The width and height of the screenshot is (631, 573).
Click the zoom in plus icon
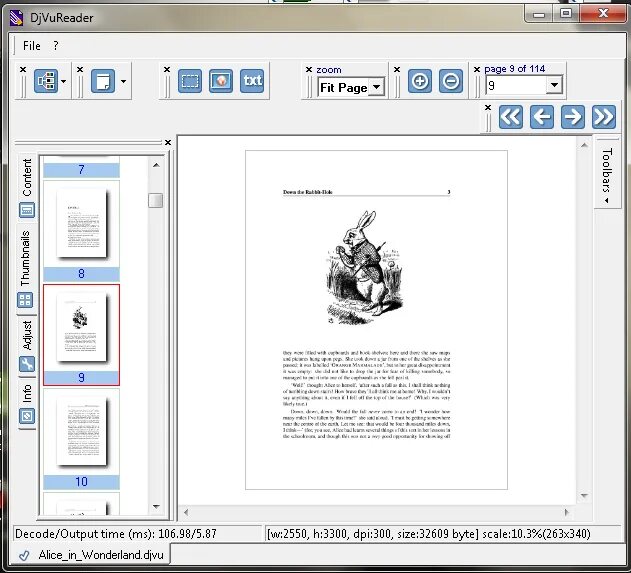[x=420, y=81]
